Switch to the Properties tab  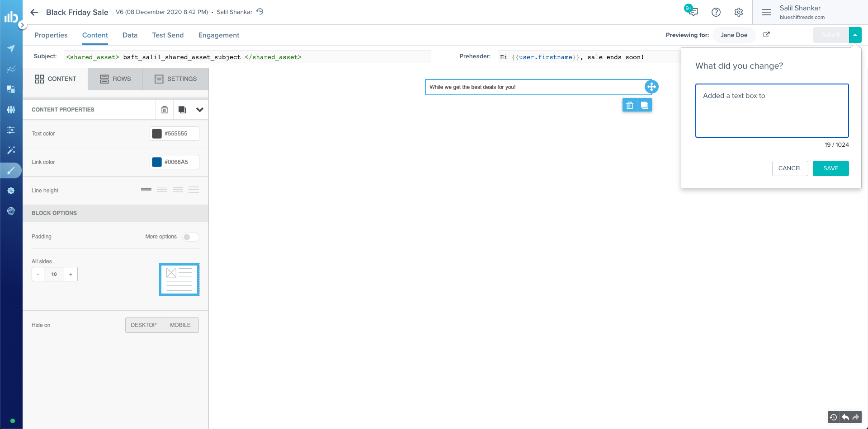coord(51,35)
